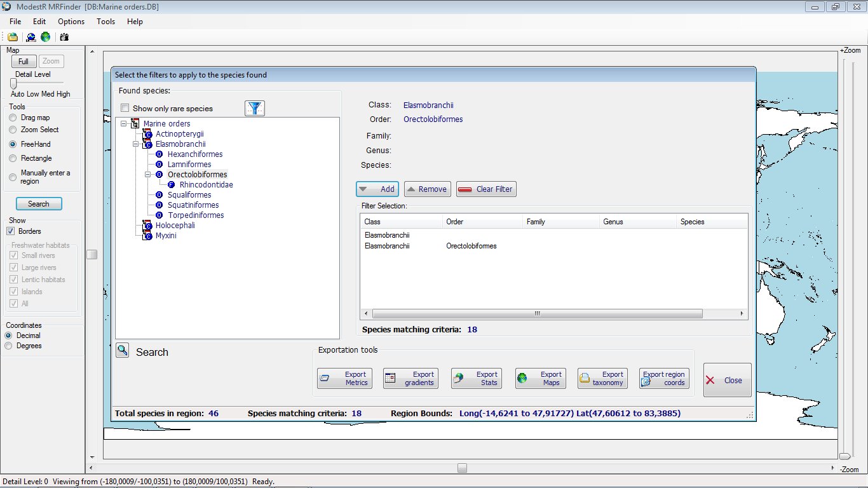This screenshot has height=488, width=868.
Task: Click the Export Maps button
Action: click(x=541, y=379)
